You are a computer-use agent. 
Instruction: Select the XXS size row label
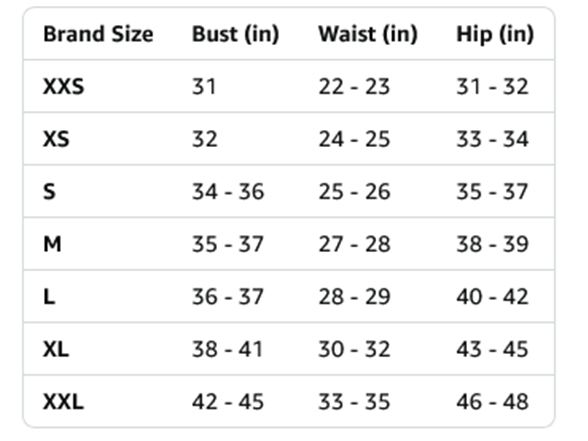[64, 87]
